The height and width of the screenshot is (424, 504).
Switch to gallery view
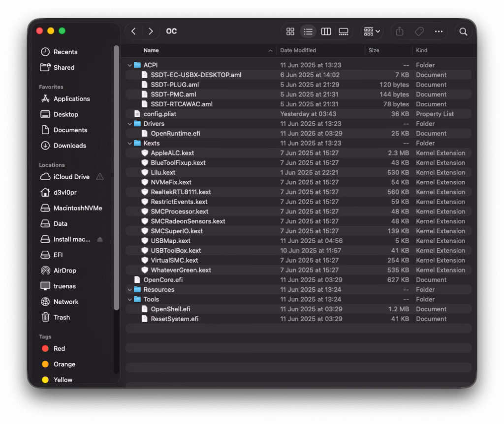point(343,31)
